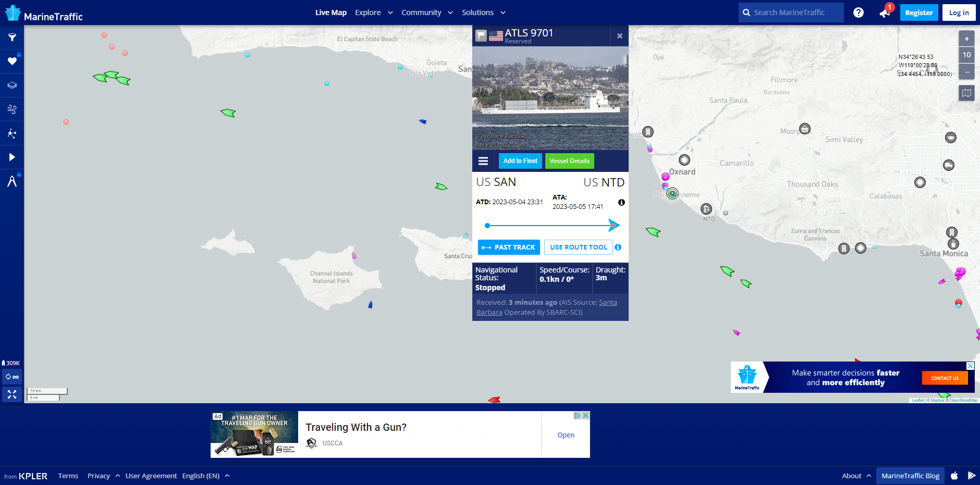980x485 pixels.
Task: Toggle the vessel names infinity refresh button
Action: click(12, 377)
